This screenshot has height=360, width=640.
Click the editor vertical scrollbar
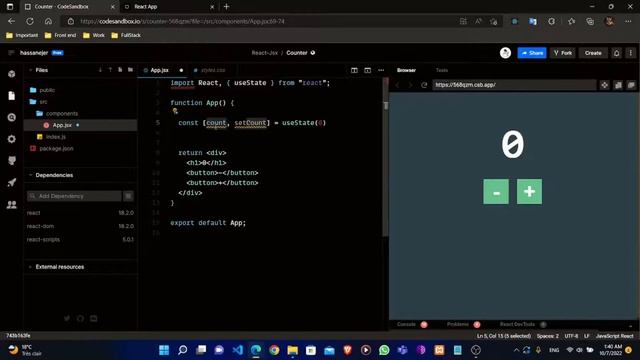tap(386, 157)
